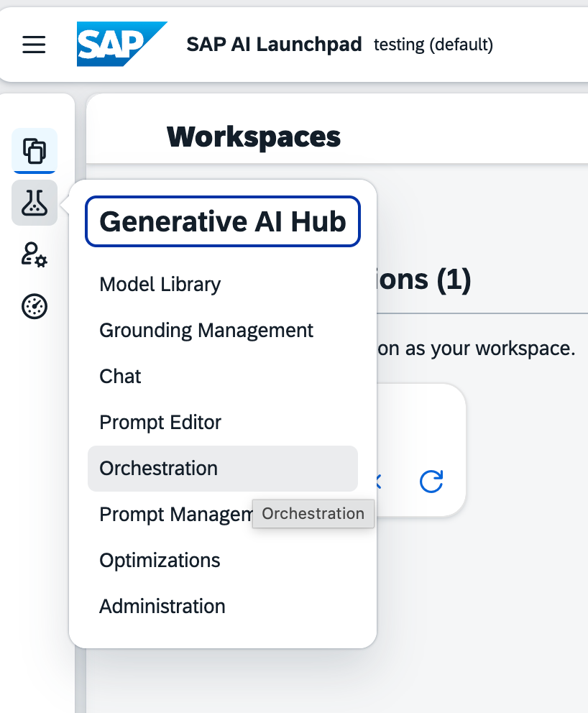Select Chat from the menu
The height and width of the screenshot is (713, 588).
pyautogui.click(x=223, y=377)
